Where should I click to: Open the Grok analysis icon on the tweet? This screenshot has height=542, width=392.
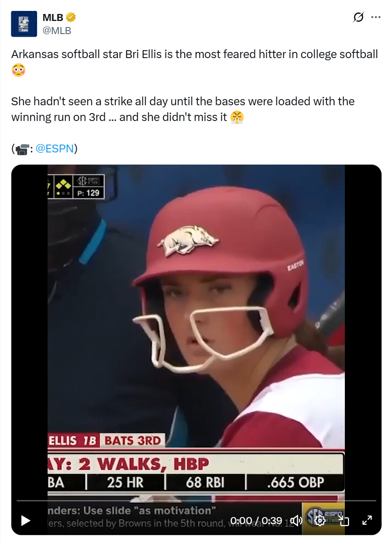pyautogui.click(x=359, y=16)
